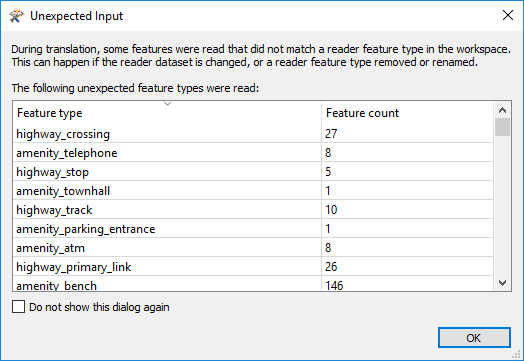Select the highway_primary_link row
Viewport: 524px width, 361px height.
pyautogui.click(x=253, y=267)
